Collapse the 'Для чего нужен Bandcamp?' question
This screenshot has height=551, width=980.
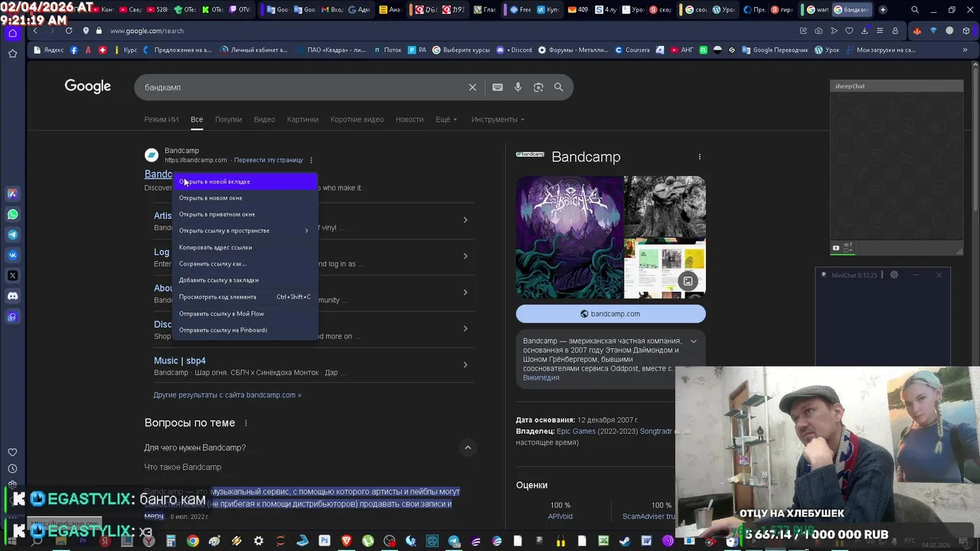click(x=468, y=448)
